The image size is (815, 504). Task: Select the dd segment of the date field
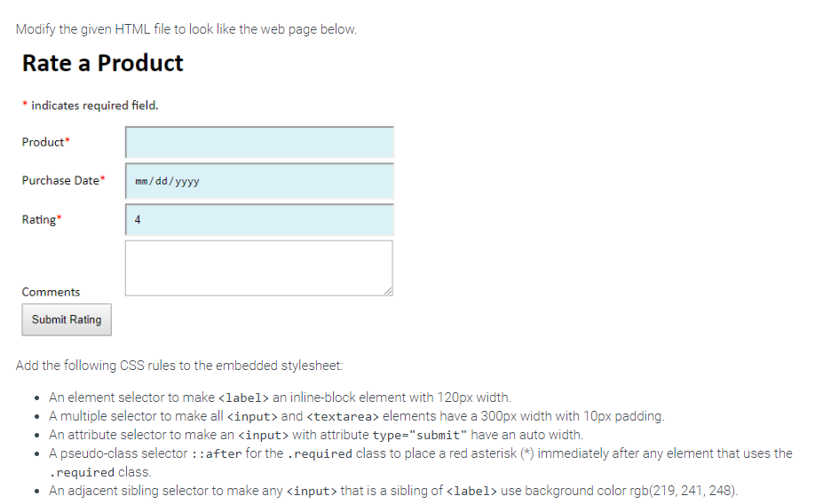tap(161, 181)
